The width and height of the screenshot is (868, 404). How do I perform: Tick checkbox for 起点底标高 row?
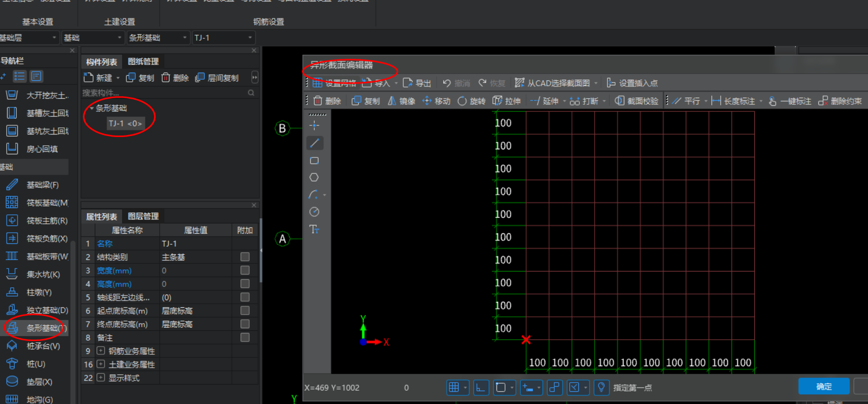click(245, 310)
